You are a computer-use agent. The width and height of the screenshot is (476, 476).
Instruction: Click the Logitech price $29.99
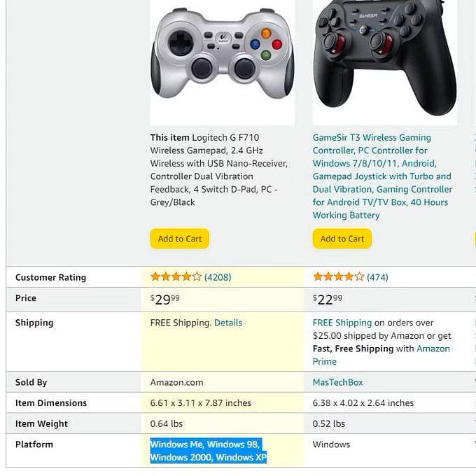165,299
